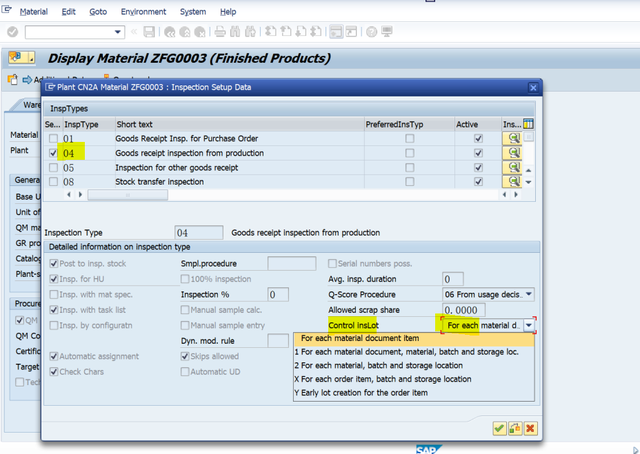Screen dimensions: 640x454
Task: Click the Short text column header
Action: tap(240, 124)
